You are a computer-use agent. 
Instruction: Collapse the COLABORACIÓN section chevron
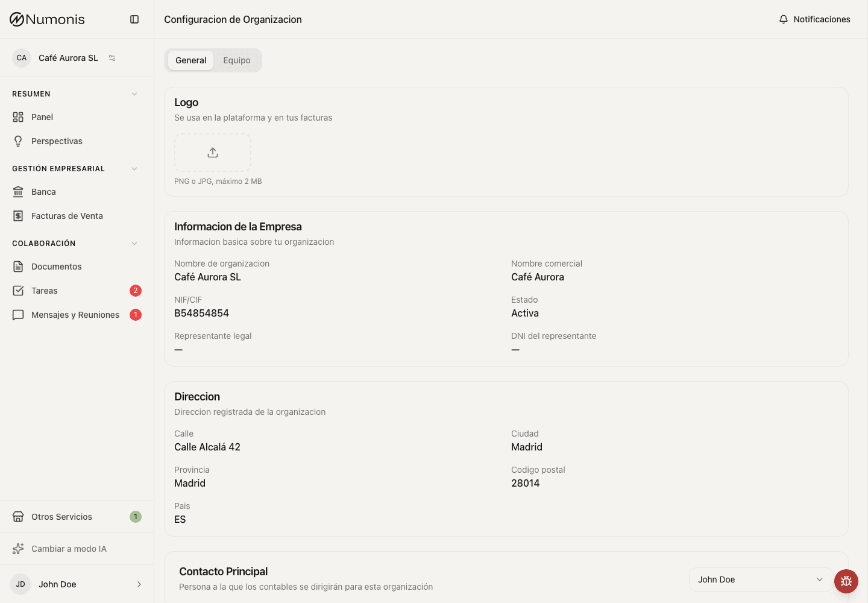click(134, 244)
